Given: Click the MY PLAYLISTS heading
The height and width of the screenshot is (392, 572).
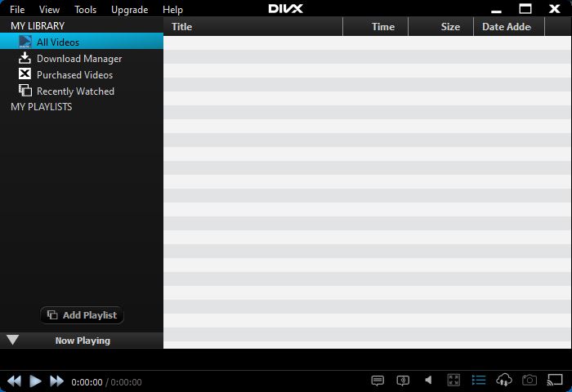Looking at the screenshot, I should 41,107.
